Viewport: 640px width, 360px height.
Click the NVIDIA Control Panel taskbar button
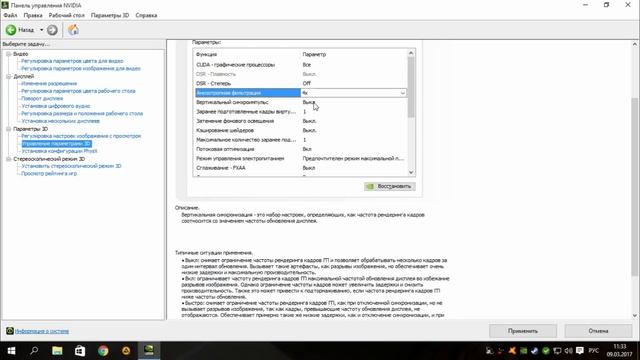click(149, 351)
